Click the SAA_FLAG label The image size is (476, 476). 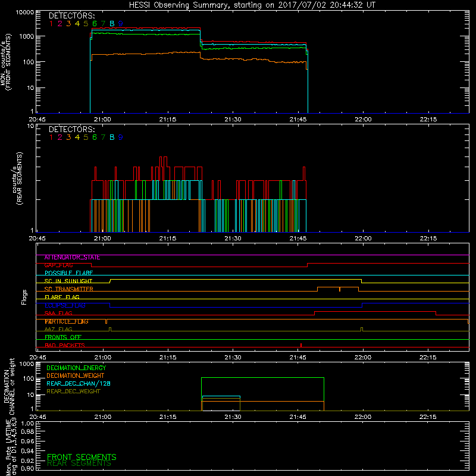[x=58, y=314]
